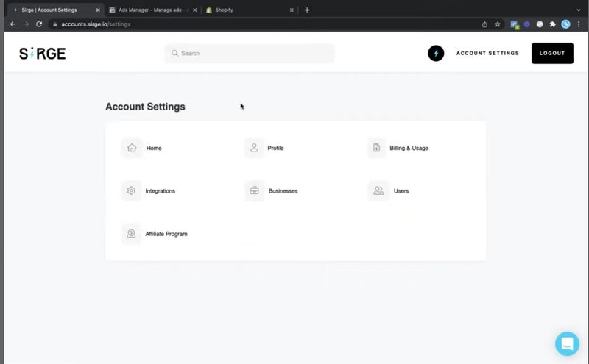Open the Integrations gear icon
This screenshot has width=589, height=364.
coord(131,190)
